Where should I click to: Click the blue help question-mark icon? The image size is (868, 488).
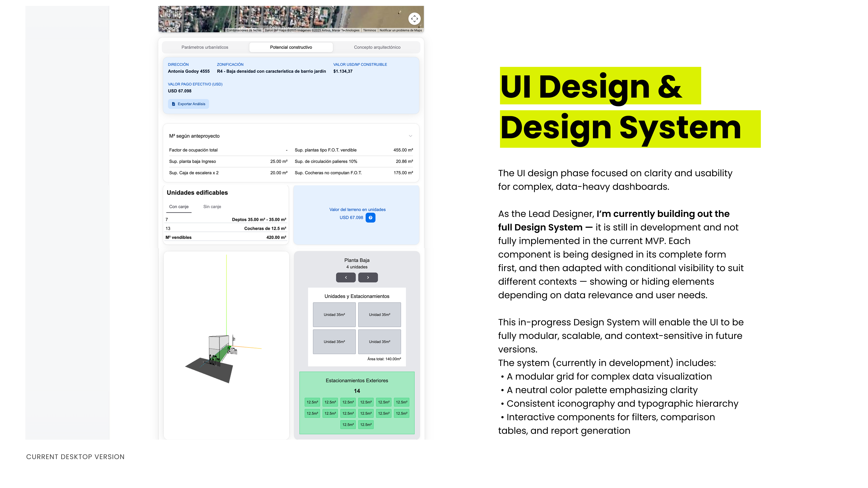click(x=370, y=218)
